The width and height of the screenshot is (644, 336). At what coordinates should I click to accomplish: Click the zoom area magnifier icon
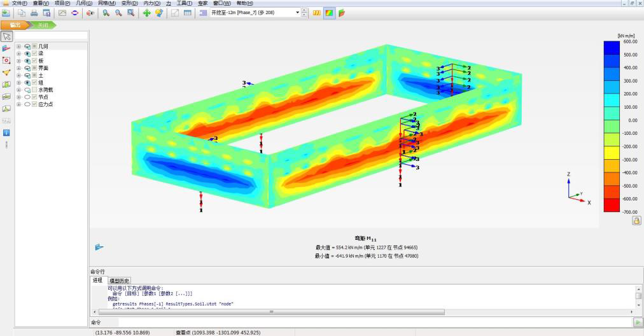(130, 13)
